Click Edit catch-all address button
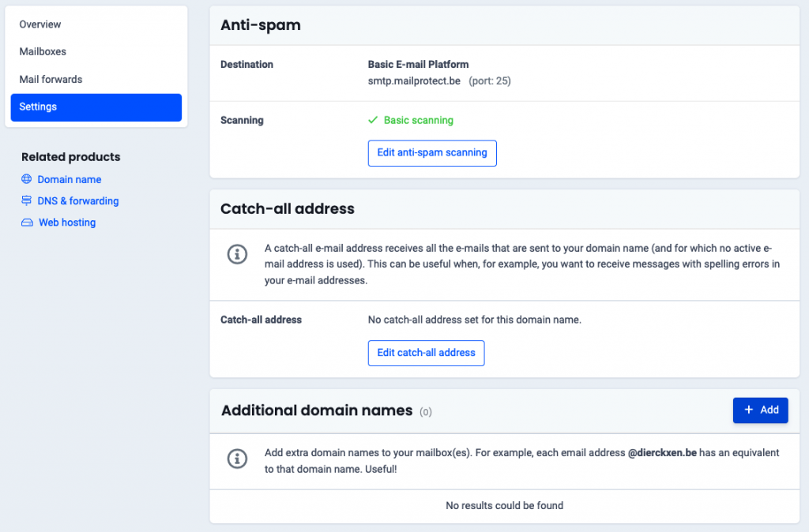The width and height of the screenshot is (809, 532). (426, 353)
